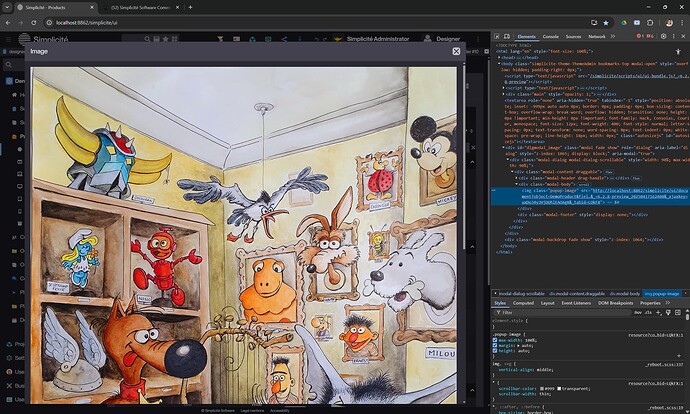Go back in browser history

8,22
